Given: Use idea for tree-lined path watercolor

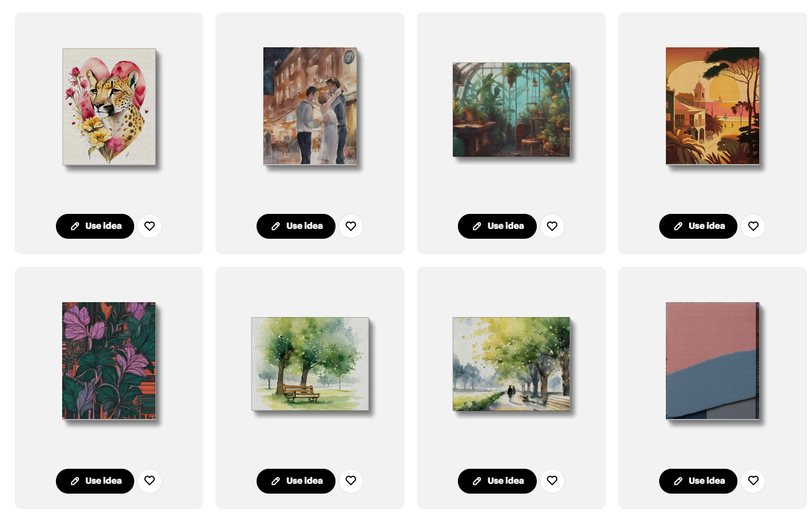Looking at the screenshot, I should (497, 481).
